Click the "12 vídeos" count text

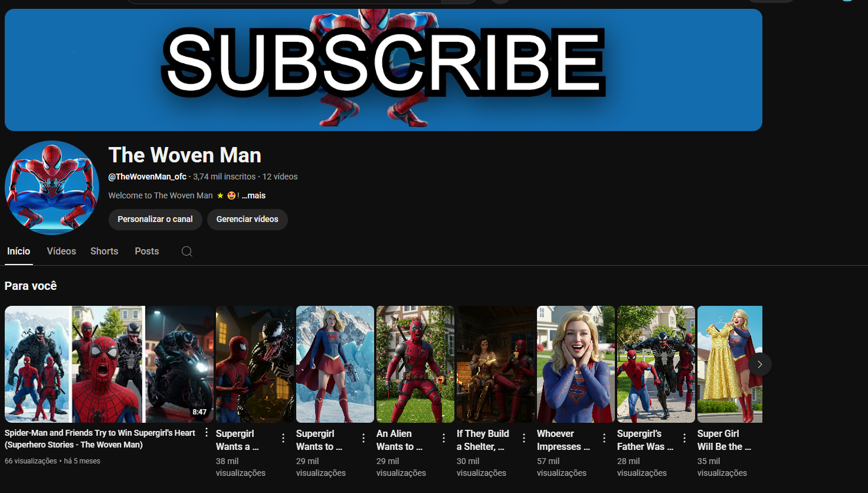coord(280,177)
